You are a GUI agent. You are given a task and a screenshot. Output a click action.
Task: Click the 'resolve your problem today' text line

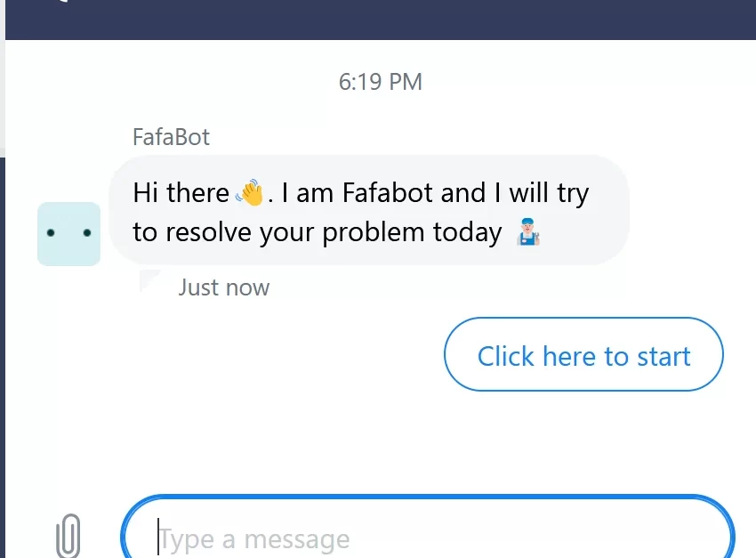coord(334,232)
